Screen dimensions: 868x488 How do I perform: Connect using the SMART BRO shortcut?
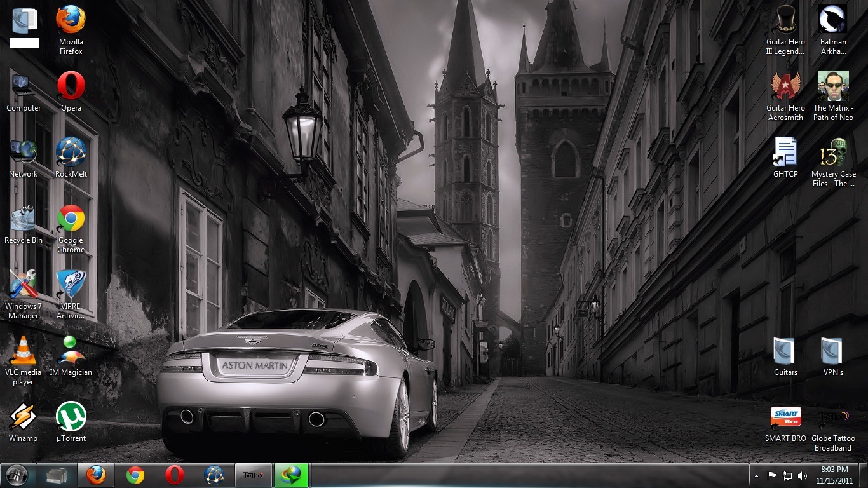[785, 416]
